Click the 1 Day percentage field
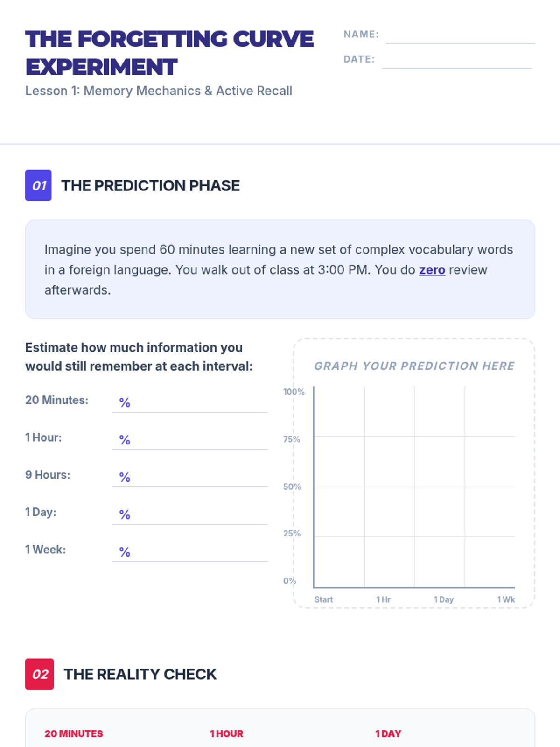Screen dimensions: 560x747 coord(190,514)
